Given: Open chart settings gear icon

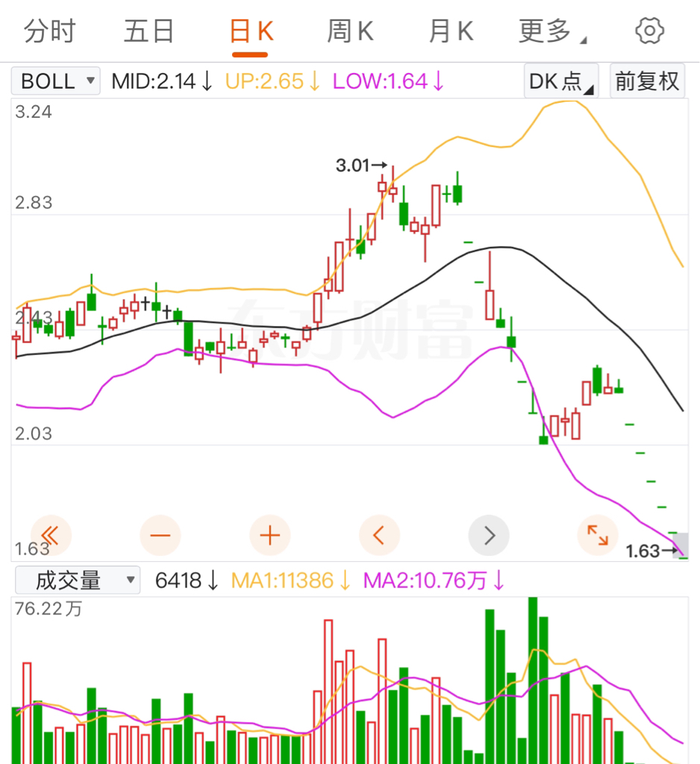Looking at the screenshot, I should (x=649, y=31).
